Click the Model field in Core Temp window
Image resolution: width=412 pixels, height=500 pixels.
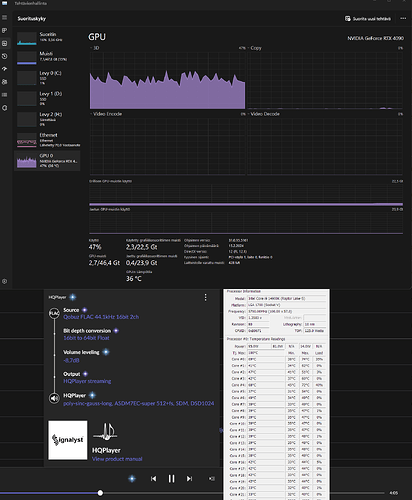point(287,299)
